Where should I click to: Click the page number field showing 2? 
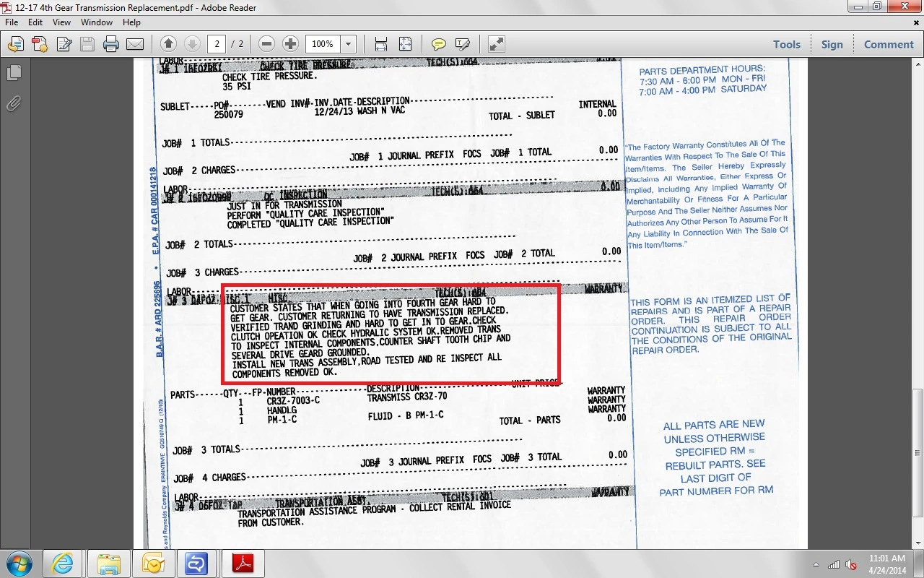pyautogui.click(x=217, y=44)
